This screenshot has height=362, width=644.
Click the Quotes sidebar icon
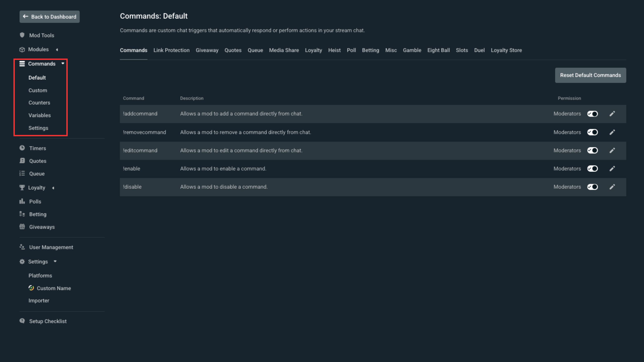pos(22,161)
